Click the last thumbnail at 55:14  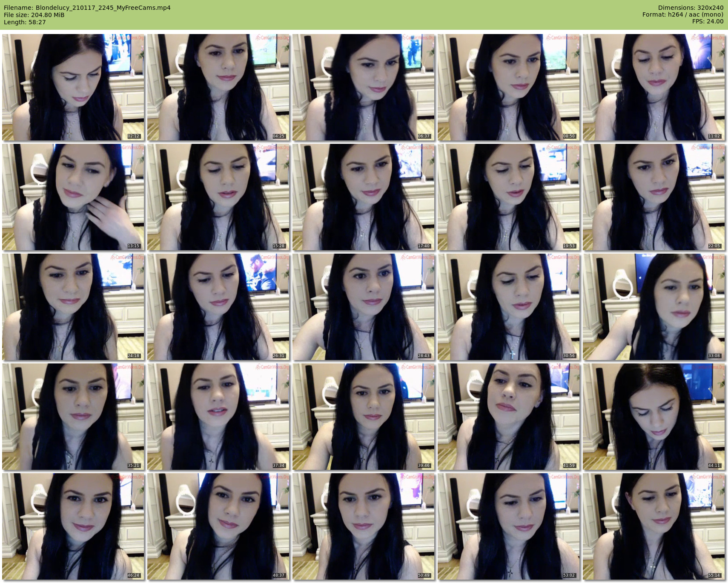point(654,526)
